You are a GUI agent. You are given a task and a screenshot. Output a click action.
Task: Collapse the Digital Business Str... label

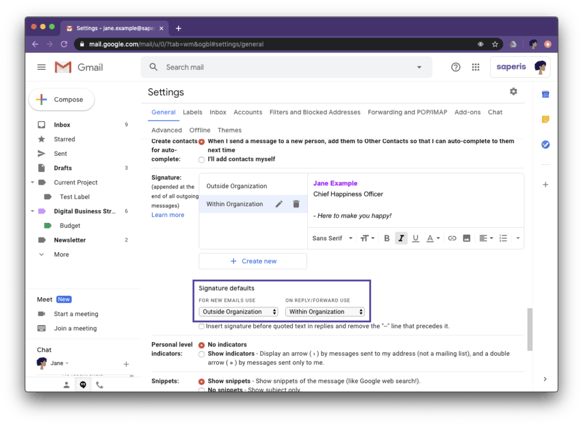tap(32, 211)
